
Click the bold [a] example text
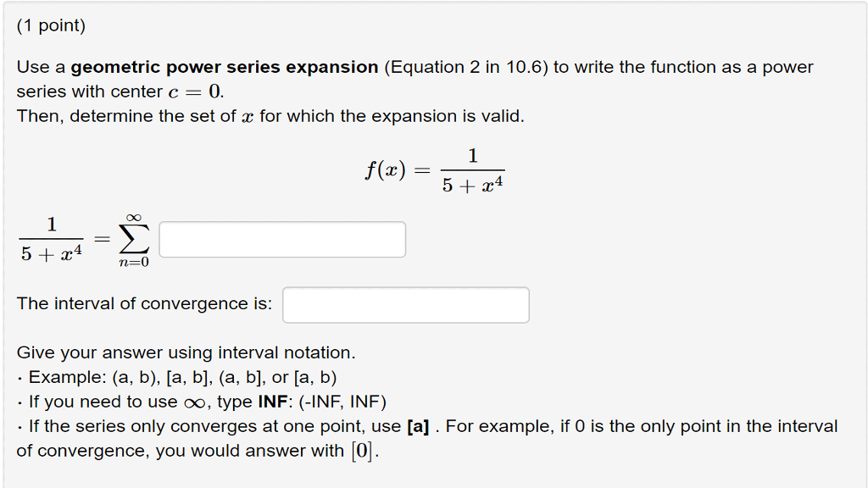418,427
